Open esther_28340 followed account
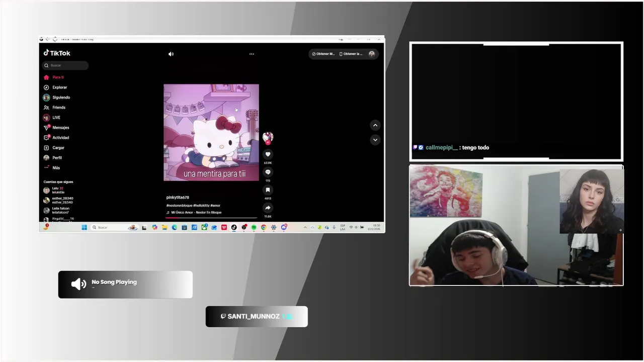Viewport: 644px width, 362px height. tap(58, 200)
